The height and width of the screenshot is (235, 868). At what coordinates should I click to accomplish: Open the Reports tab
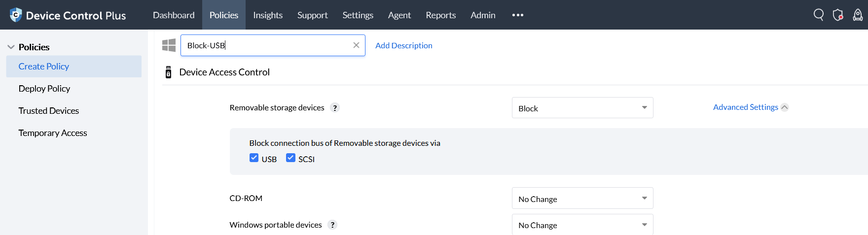pos(440,15)
